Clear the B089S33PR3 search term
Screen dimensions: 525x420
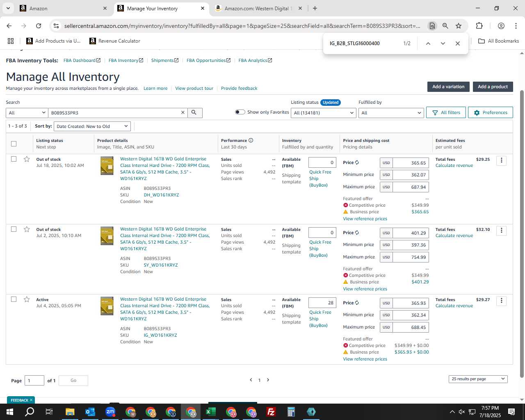click(183, 113)
